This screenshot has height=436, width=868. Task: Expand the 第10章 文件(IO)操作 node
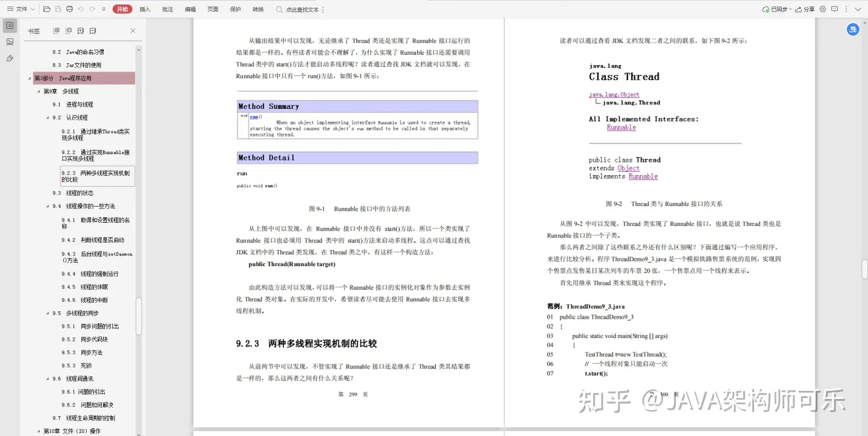click(39, 431)
